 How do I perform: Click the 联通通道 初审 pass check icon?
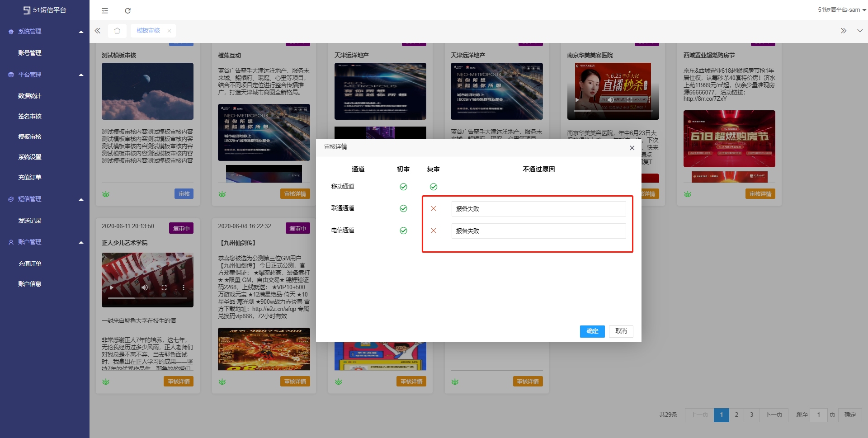[403, 208]
